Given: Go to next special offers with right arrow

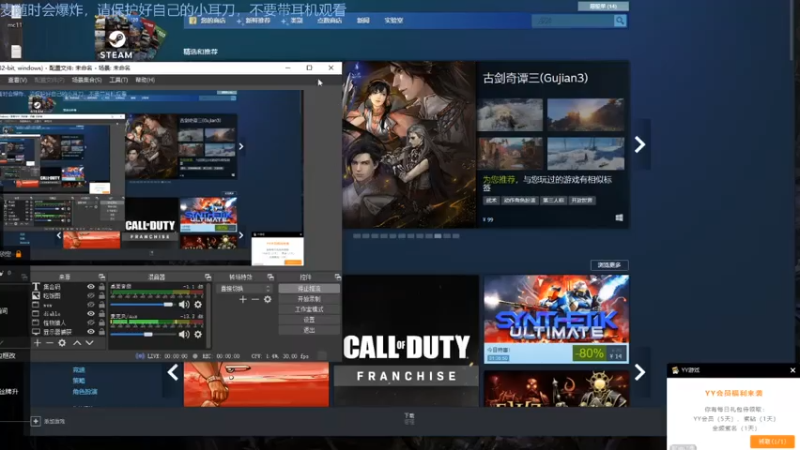Looking at the screenshot, I should 640,372.
